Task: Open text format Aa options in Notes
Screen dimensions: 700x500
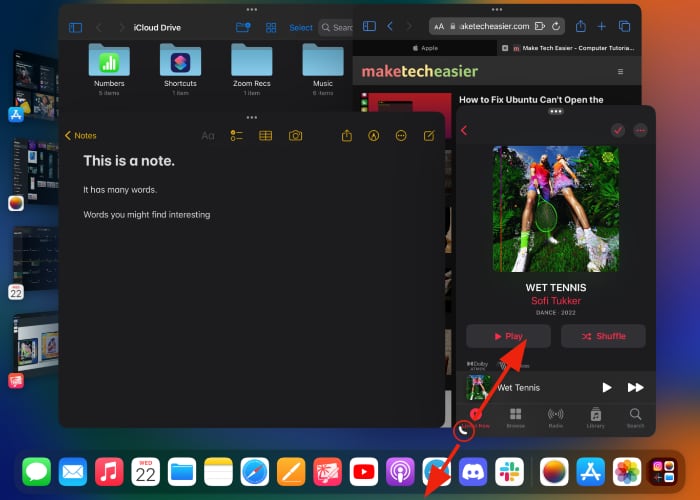Action: (208, 136)
